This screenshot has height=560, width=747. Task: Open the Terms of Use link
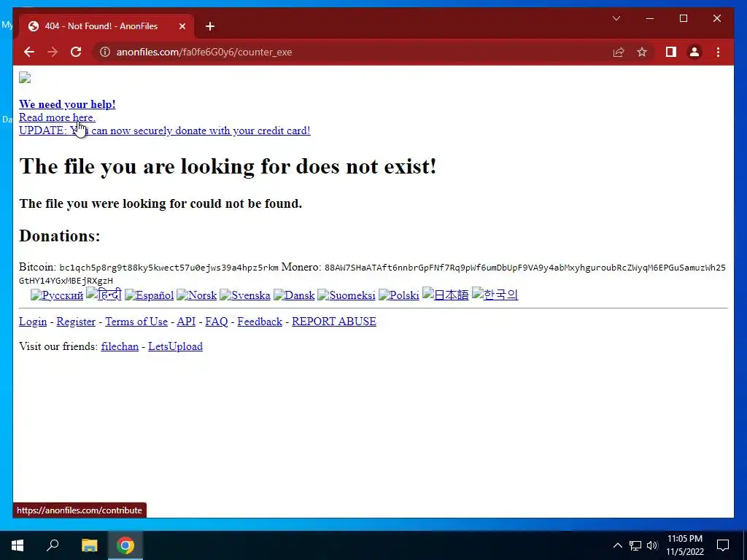pyautogui.click(x=136, y=322)
